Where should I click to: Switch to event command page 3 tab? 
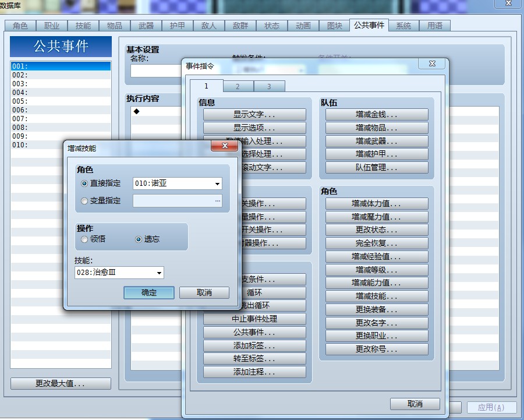[270, 86]
